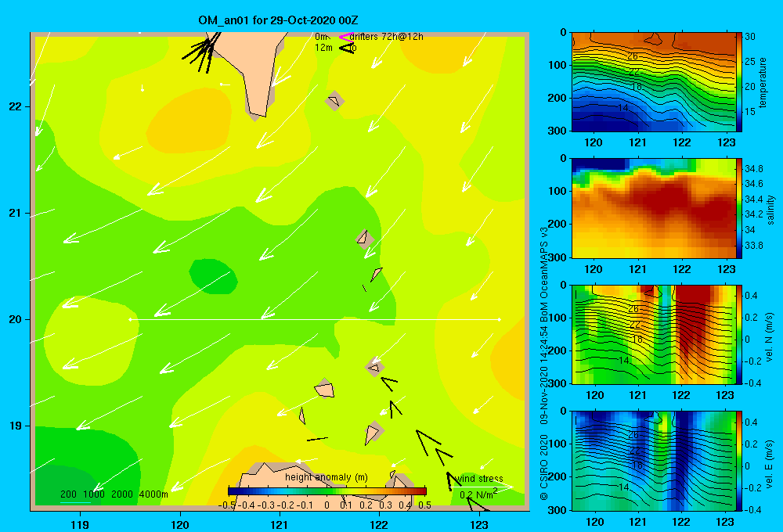
Task: Click longitude label 120 on main map
Action: pos(180,524)
